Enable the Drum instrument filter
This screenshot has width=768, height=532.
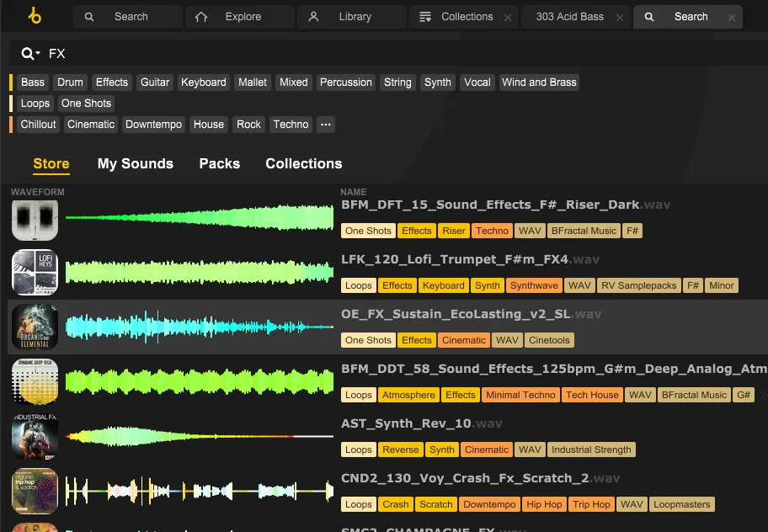(x=70, y=82)
